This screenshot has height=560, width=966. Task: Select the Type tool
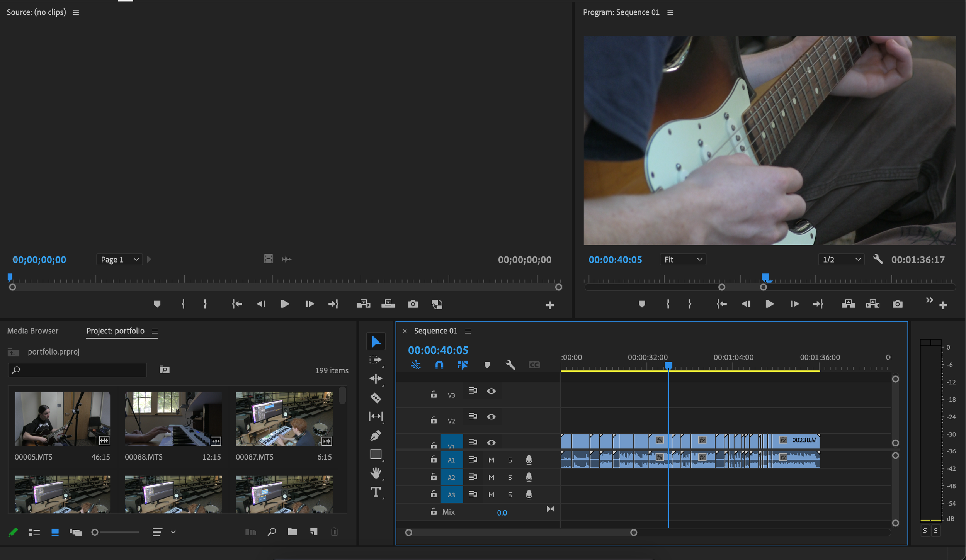tap(376, 492)
